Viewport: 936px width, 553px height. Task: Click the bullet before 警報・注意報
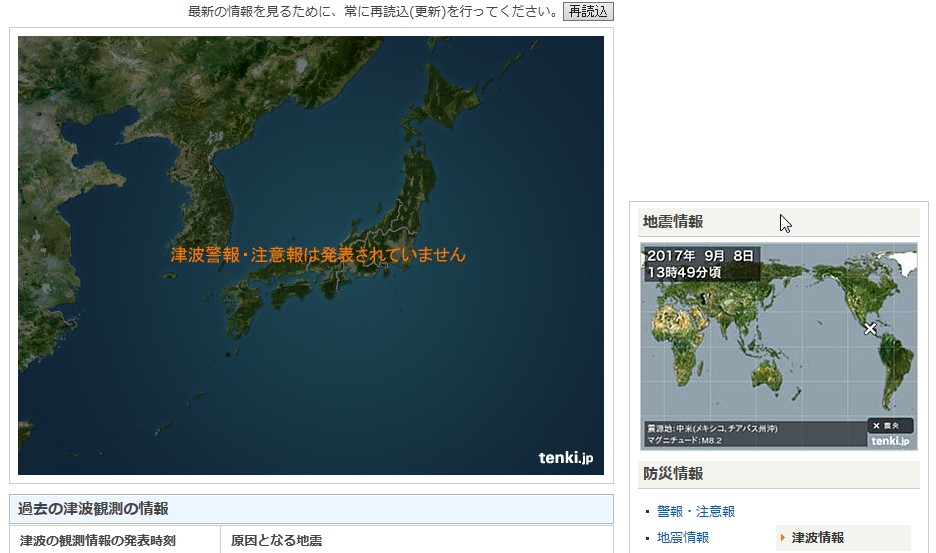click(648, 512)
